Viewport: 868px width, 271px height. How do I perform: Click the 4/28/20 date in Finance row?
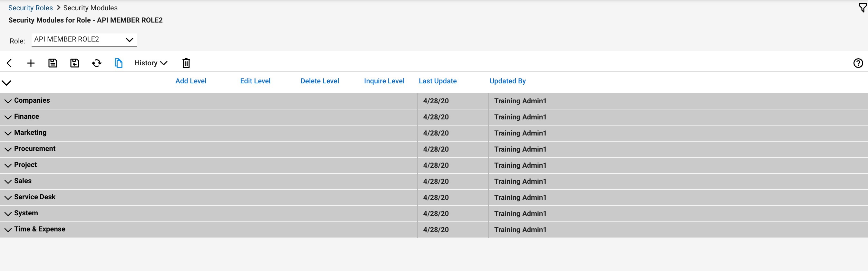(x=436, y=117)
